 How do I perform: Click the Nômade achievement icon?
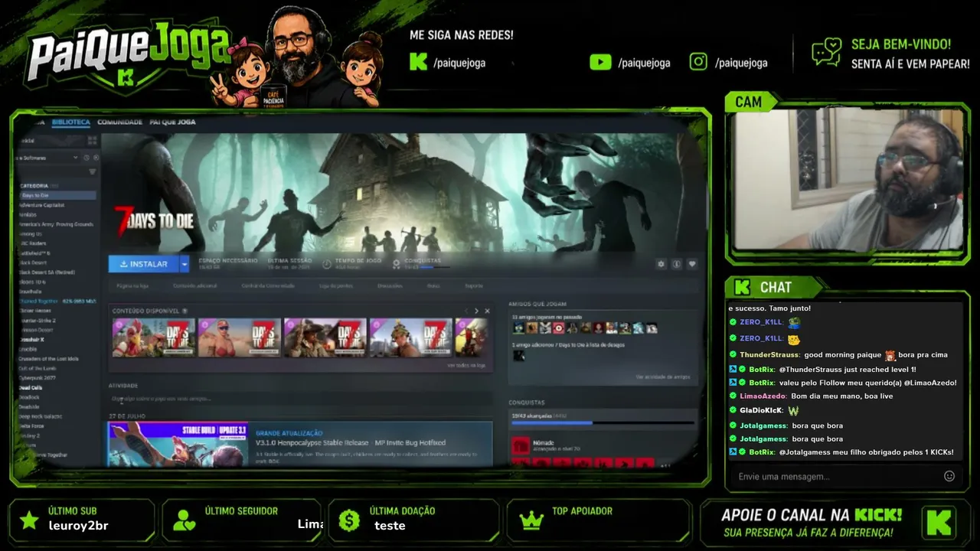(521, 445)
